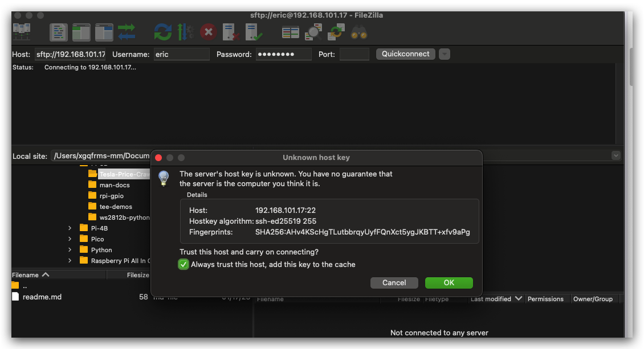
Task: Click the Local site path field
Action: (x=101, y=156)
